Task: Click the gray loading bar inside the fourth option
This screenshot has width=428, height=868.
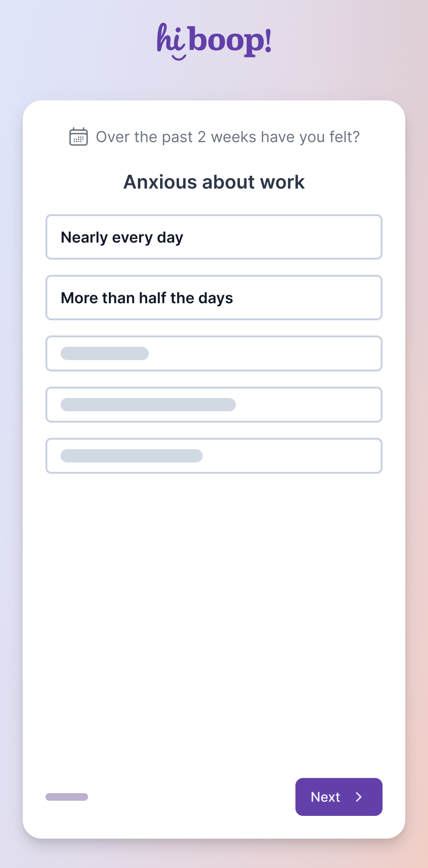Action: [148, 405]
